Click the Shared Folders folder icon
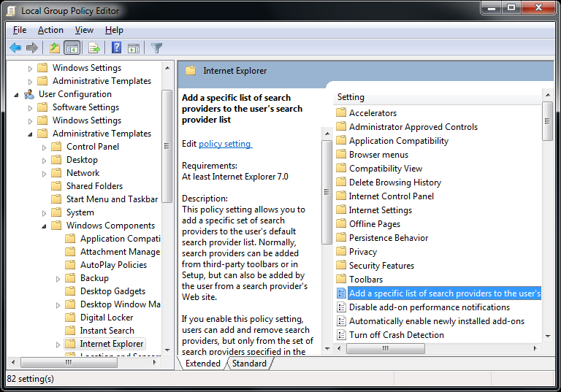Viewport: 561px width, 392px height. (56, 185)
